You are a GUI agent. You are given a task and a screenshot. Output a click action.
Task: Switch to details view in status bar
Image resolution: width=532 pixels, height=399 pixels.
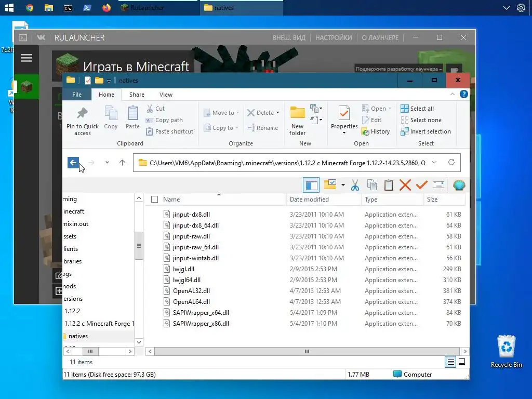pos(450,362)
